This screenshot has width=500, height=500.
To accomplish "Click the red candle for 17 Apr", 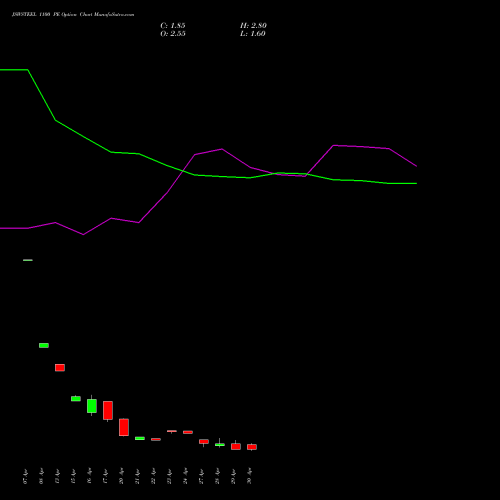I will pos(108,410).
